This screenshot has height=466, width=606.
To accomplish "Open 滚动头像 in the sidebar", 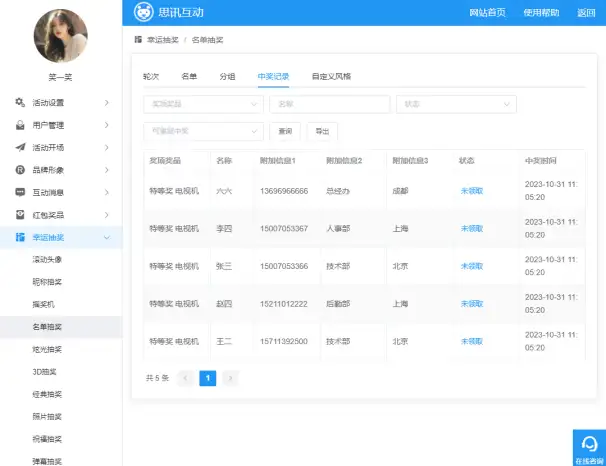I will click(x=47, y=259).
